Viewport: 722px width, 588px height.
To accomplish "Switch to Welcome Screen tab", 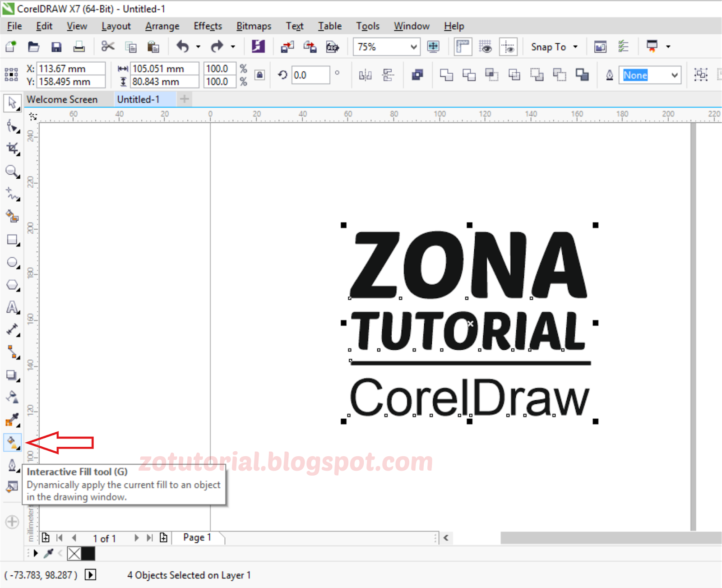I will tap(62, 99).
